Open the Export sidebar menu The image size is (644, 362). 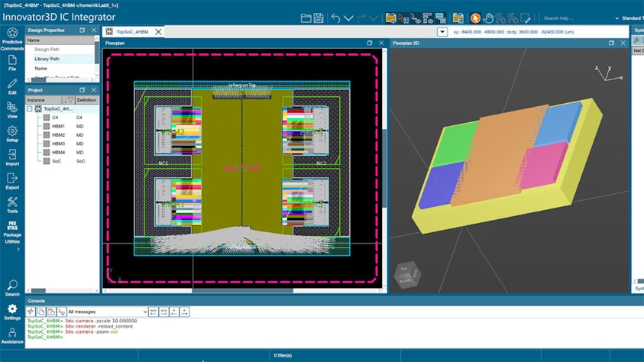tap(12, 181)
